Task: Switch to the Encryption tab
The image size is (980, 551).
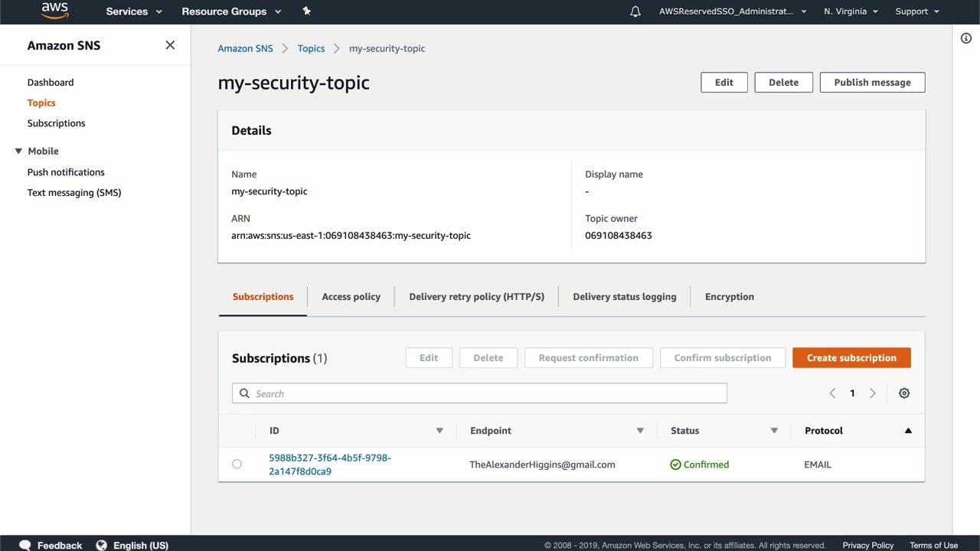Action: (729, 297)
